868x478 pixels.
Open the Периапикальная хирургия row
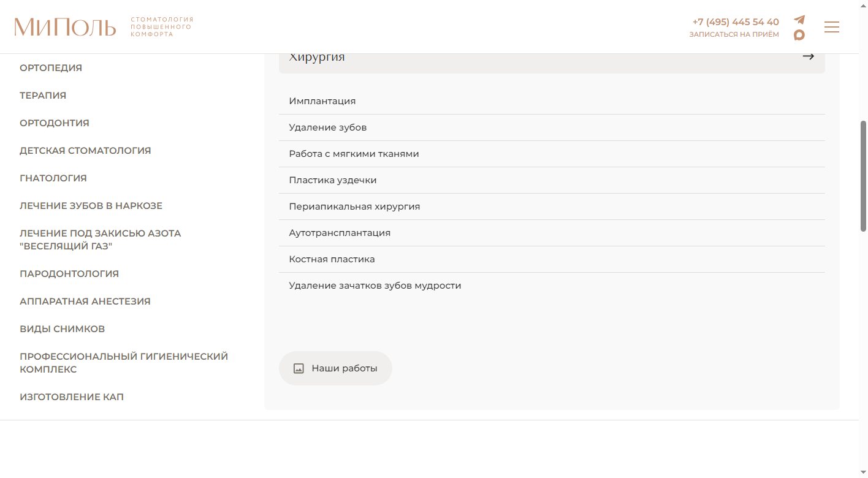tap(552, 207)
